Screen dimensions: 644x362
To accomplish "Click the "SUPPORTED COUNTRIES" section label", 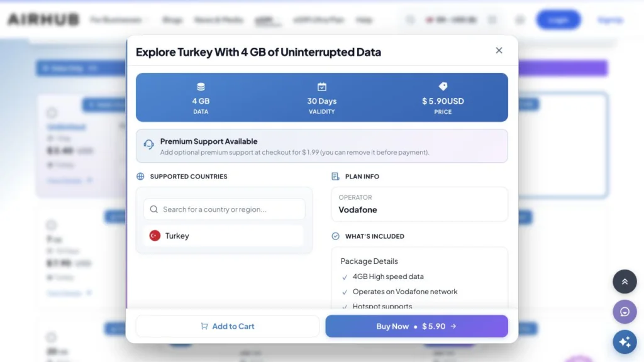I will click(x=189, y=177).
